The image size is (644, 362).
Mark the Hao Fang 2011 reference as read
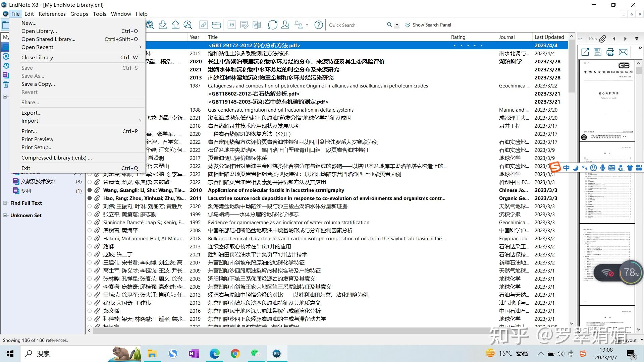pos(90,198)
